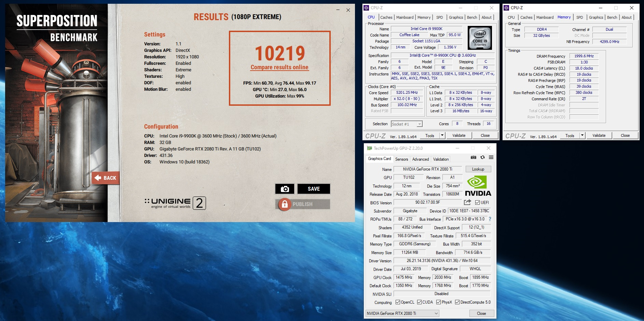644x321 pixels.
Task: Minimize the Superposition benchmark window
Action: point(338,10)
